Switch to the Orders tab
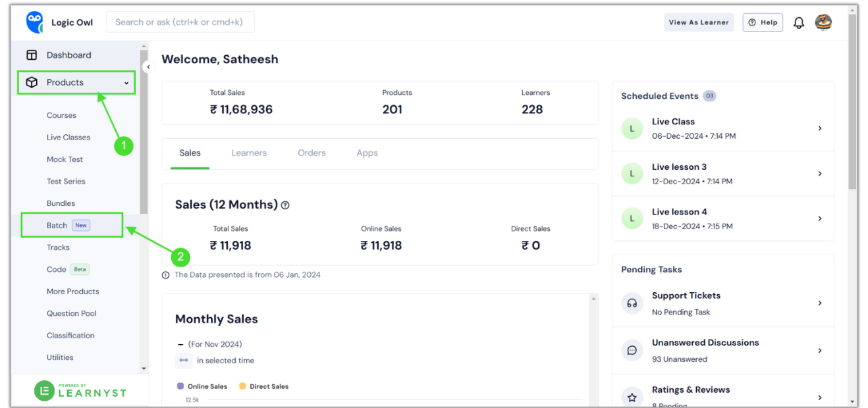Image resolution: width=868 pixels, height=408 pixels. click(x=312, y=153)
